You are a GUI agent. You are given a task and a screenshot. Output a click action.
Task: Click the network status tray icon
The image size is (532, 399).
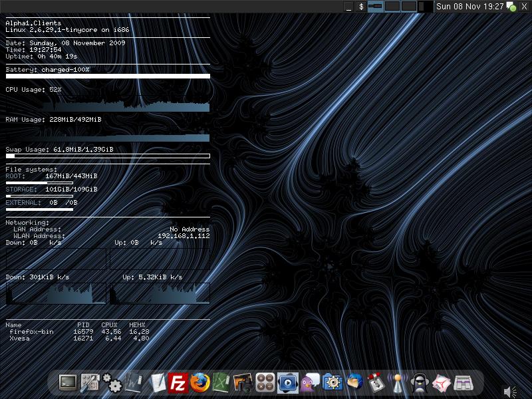(x=511, y=7)
